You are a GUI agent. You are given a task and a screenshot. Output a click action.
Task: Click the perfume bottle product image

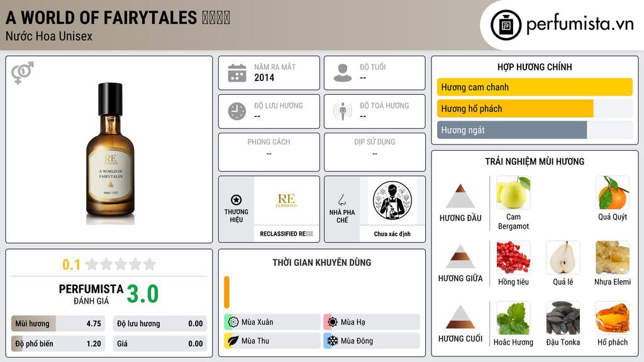(110, 153)
